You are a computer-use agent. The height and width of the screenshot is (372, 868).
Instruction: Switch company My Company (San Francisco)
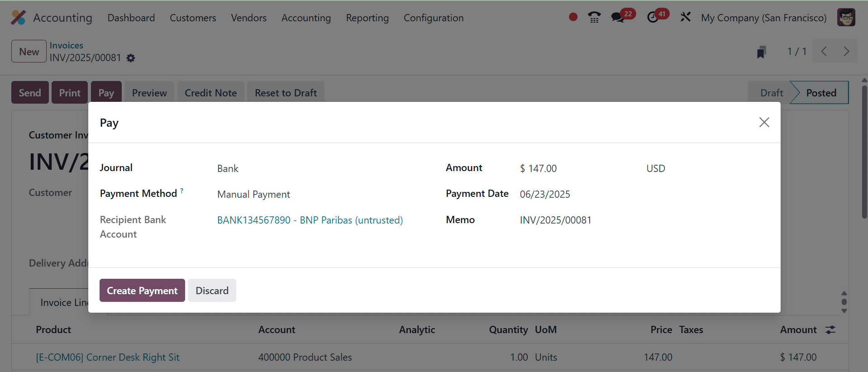[763, 18]
